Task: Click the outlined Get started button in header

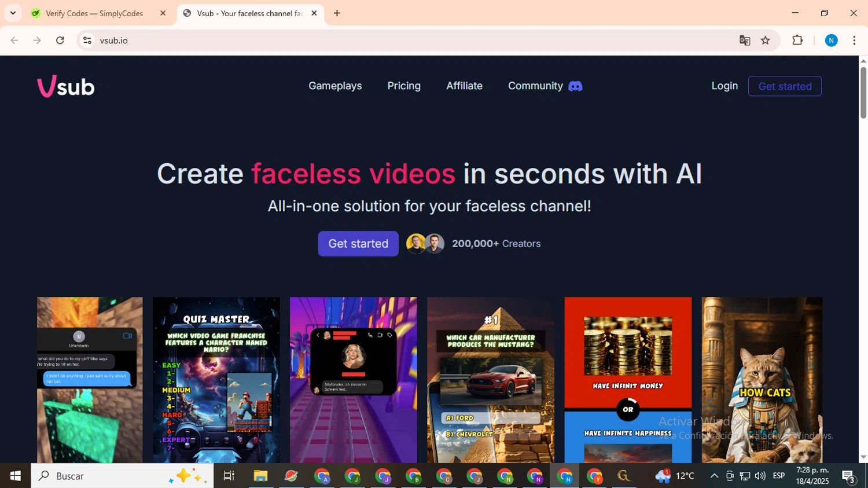Action: pyautogui.click(x=785, y=86)
